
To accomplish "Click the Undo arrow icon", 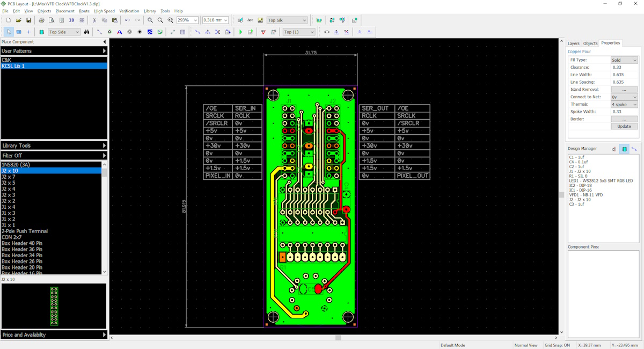I will (127, 20).
